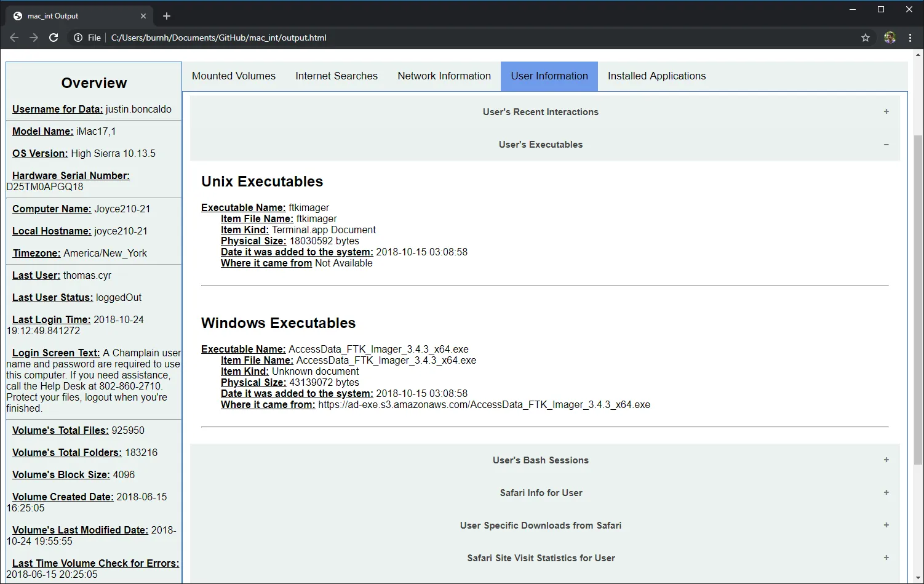Switch to Mounted Volumes tab
924x584 pixels.
click(x=234, y=76)
